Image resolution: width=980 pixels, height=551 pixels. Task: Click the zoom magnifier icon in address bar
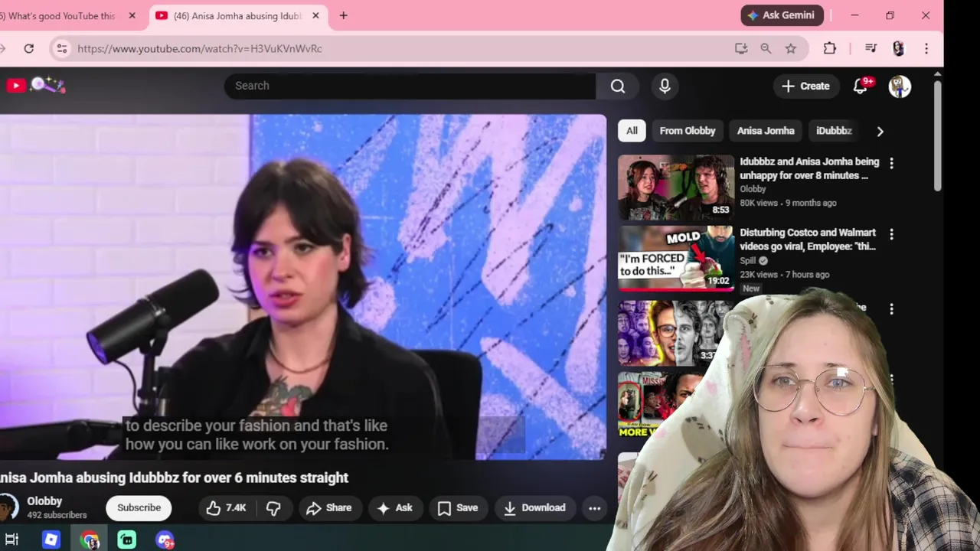click(766, 48)
